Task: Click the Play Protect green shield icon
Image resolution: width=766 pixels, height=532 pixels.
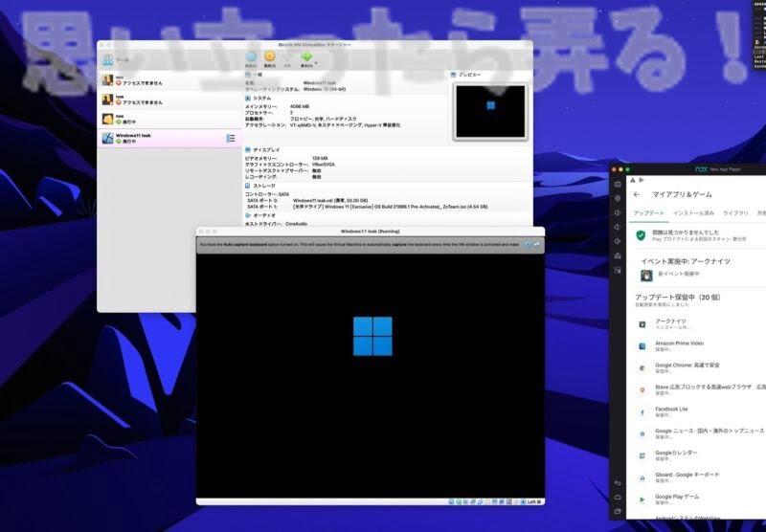Action: [x=641, y=235]
